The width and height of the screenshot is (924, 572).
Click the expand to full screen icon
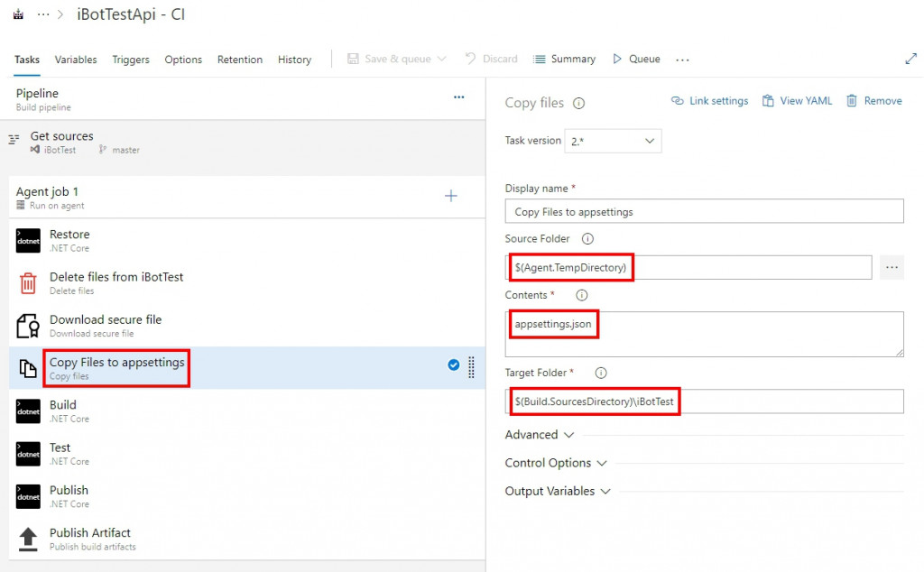(910, 59)
